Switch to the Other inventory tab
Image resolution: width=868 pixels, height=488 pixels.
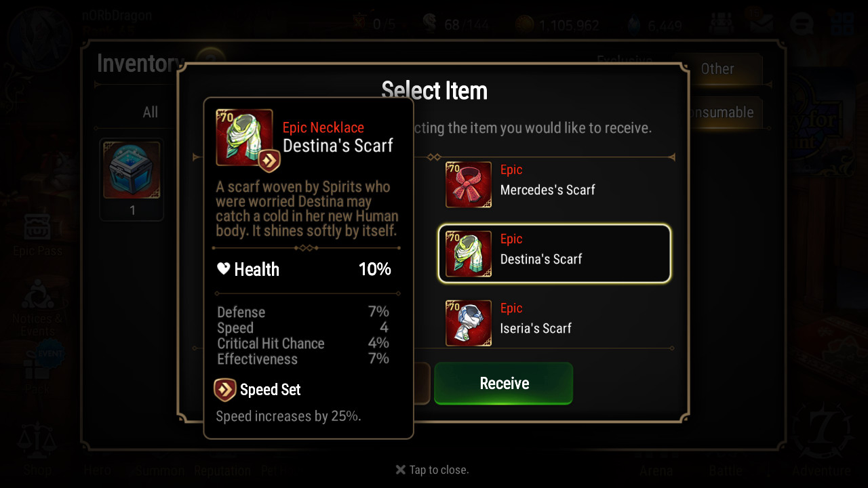coord(717,69)
